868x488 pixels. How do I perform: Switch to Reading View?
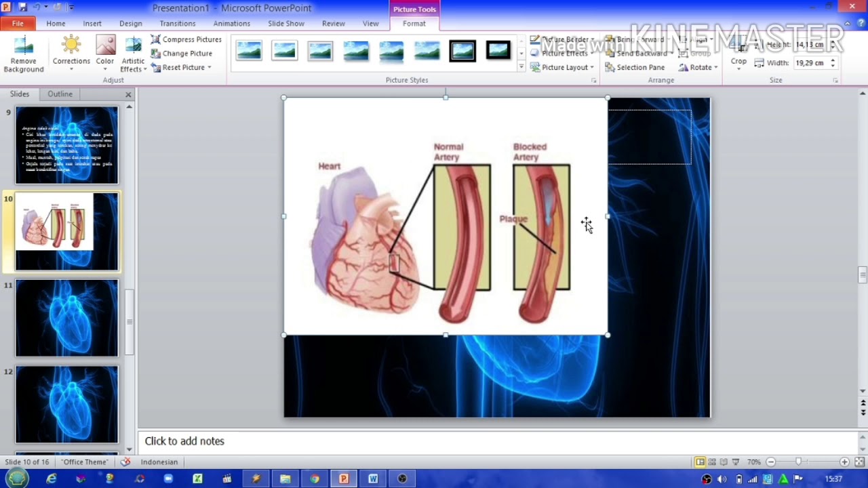coord(724,462)
